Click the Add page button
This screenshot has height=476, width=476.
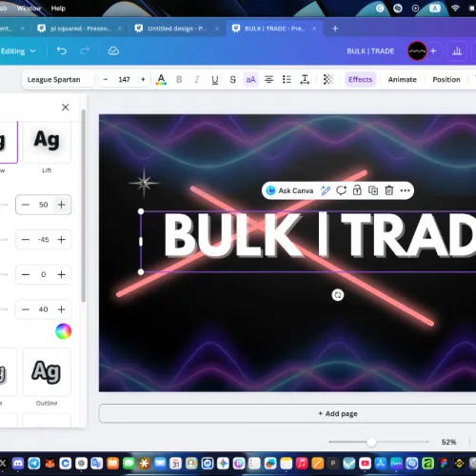click(338, 413)
